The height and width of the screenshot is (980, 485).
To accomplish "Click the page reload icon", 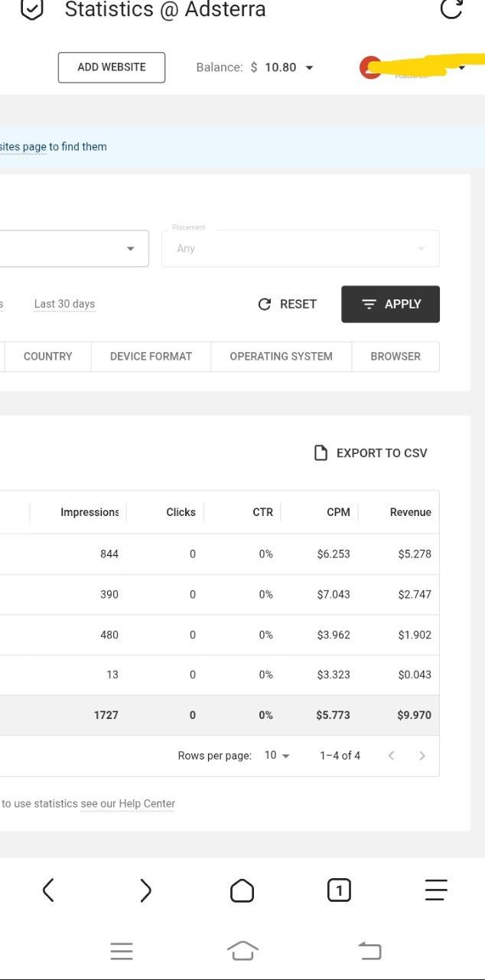I will coord(451,9).
